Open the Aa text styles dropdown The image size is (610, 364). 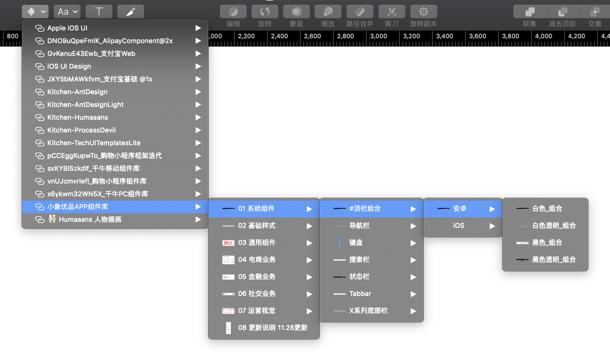67,12
